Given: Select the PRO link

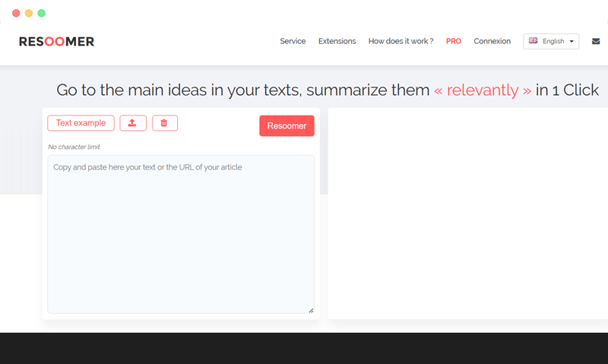Looking at the screenshot, I should [x=454, y=41].
